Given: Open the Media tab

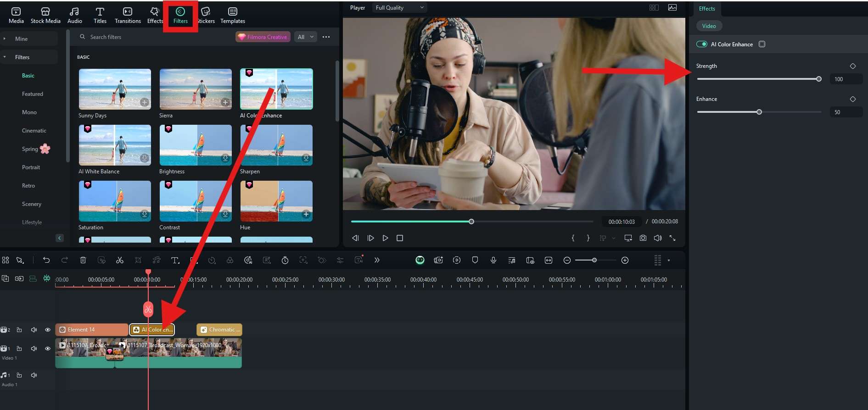Looking at the screenshot, I should pyautogui.click(x=16, y=15).
